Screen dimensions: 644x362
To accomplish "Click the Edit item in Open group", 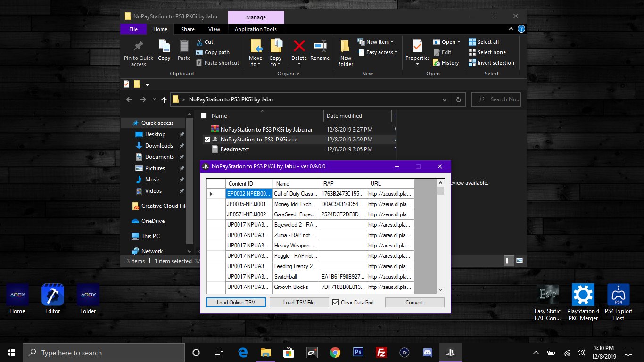I will pyautogui.click(x=442, y=52).
